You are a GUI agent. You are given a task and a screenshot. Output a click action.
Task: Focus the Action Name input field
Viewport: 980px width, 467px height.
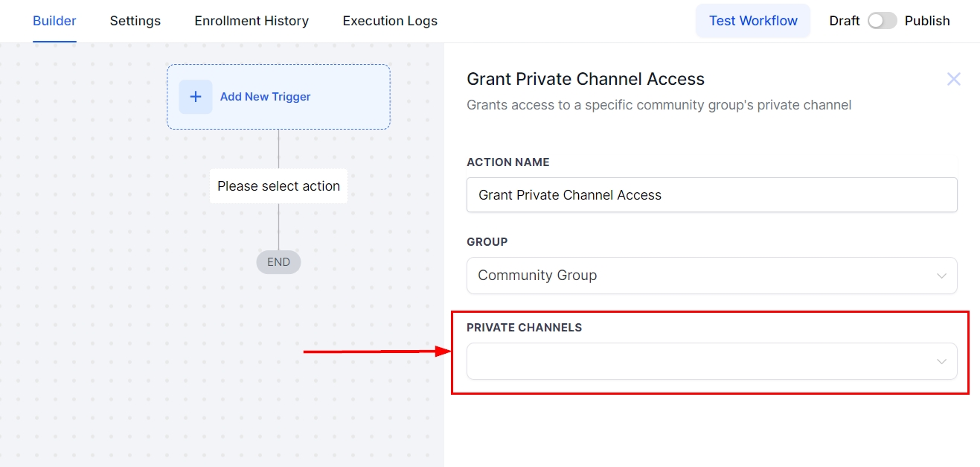point(711,195)
